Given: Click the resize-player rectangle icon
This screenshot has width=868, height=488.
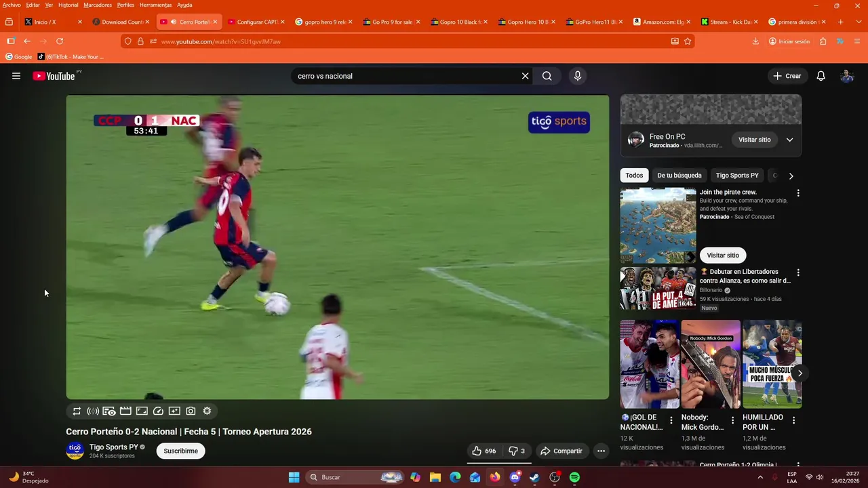Looking at the screenshot, I should pos(142,411).
